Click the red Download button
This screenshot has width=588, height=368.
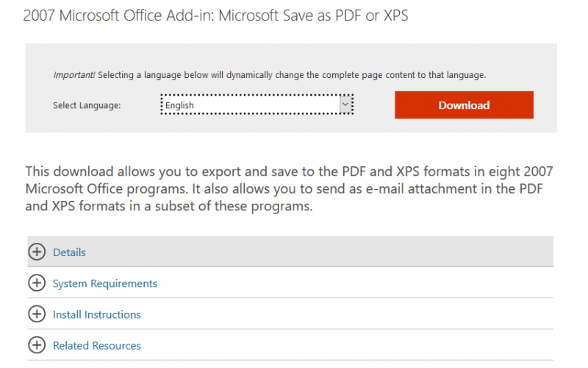click(464, 105)
